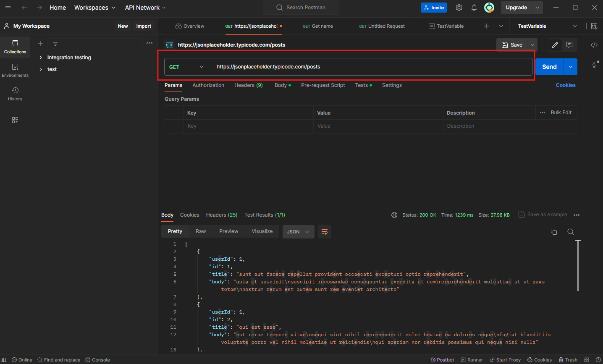Image resolution: width=603 pixels, height=364 pixels.
Task: Click the request URL field
Action: coord(372,67)
